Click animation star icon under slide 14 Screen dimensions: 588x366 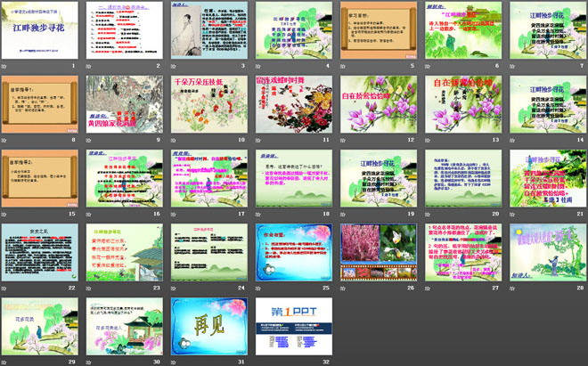(512, 140)
